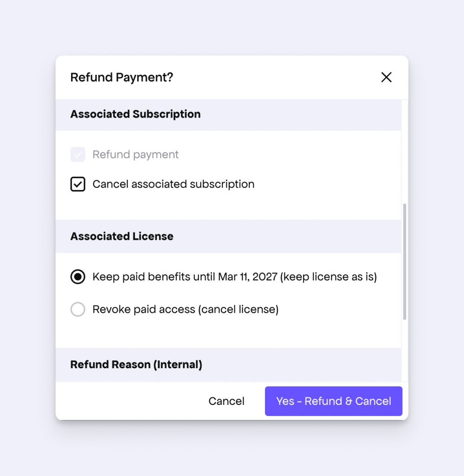Image resolution: width=464 pixels, height=476 pixels.
Task: Click the Refund Reason (Internal) section header
Action: coord(136,364)
